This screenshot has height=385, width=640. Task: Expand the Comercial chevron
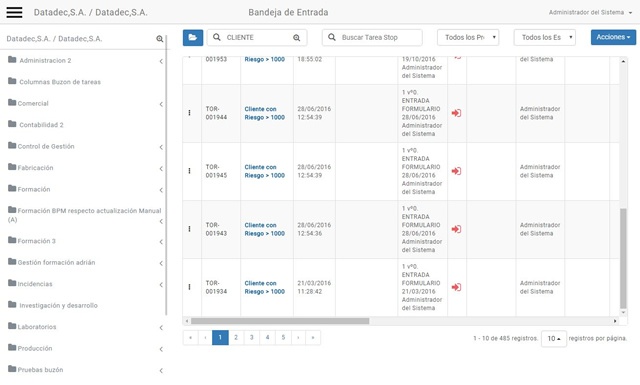161,104
